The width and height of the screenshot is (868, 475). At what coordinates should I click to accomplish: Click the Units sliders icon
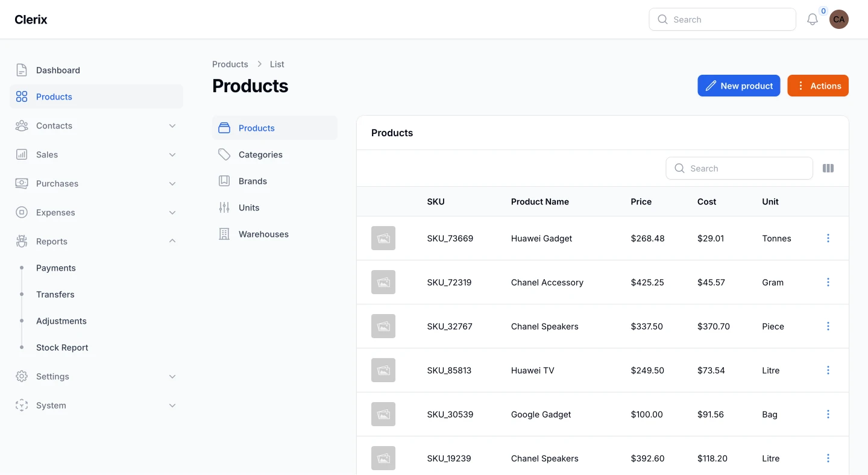coord(224,207)
